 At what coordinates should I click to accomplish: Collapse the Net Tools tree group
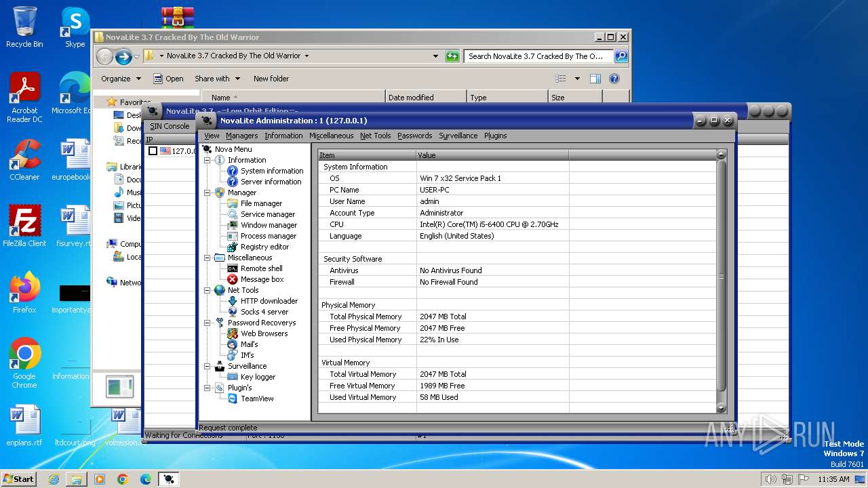click(x=208, y=290)
